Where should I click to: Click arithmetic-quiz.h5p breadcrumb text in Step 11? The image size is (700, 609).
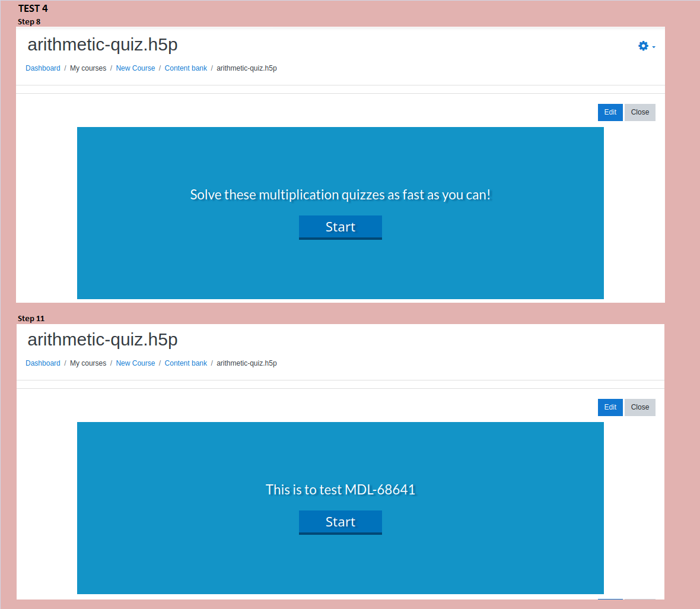coord(246,363)
